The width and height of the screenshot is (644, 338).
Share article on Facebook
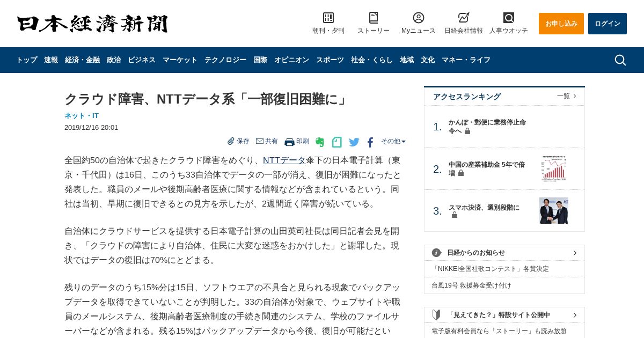pyautogui.click(x=370, y=142)
